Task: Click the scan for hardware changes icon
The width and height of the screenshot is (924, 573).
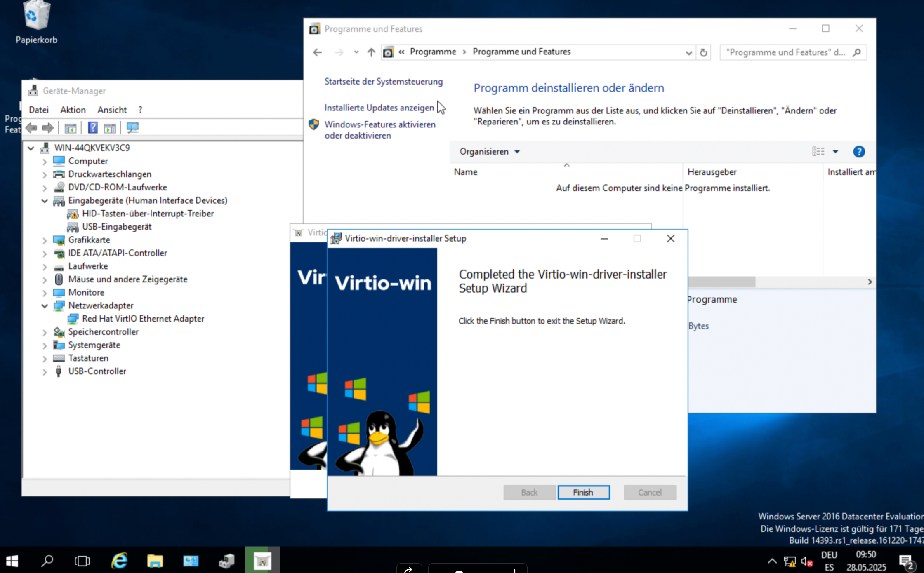Action: click(132, 128)
